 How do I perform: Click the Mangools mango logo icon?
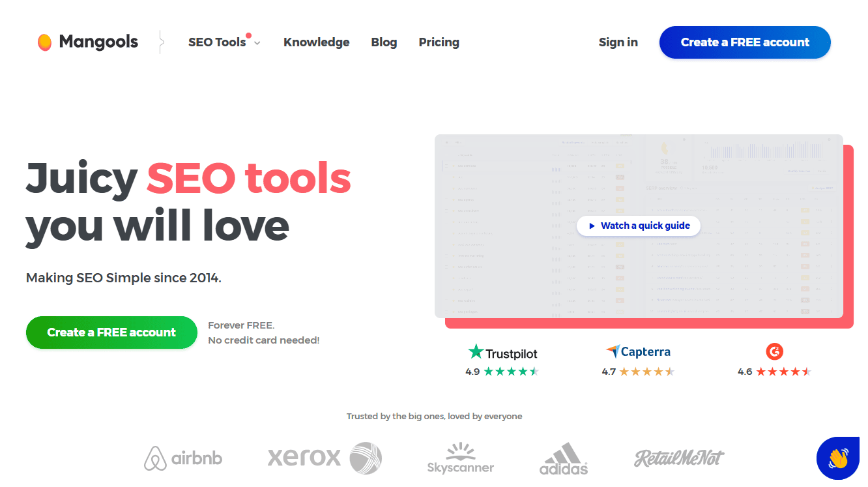44,42
